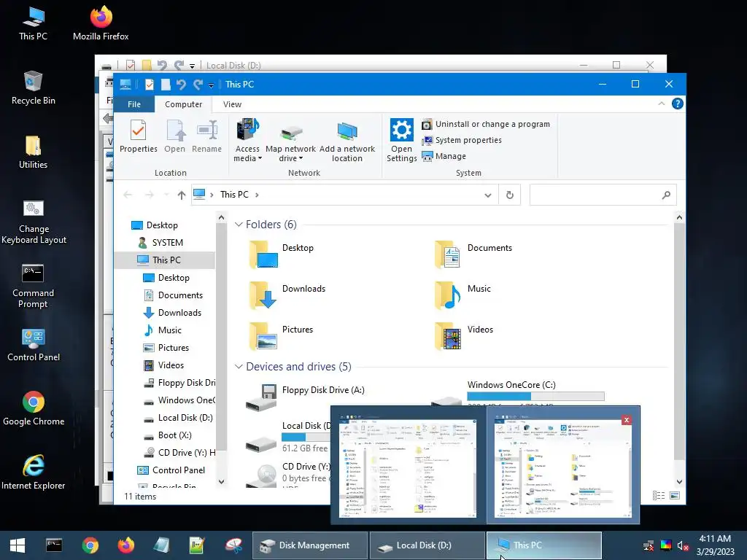
Task: Open Change Keyboard Layout desktop icon
Action: tap(34, 222)
